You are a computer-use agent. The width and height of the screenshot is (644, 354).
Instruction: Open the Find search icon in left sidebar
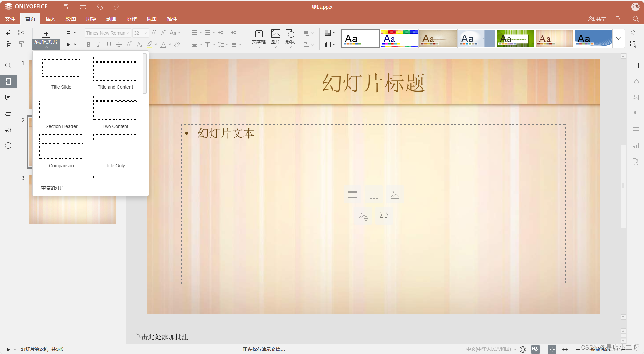8,65
